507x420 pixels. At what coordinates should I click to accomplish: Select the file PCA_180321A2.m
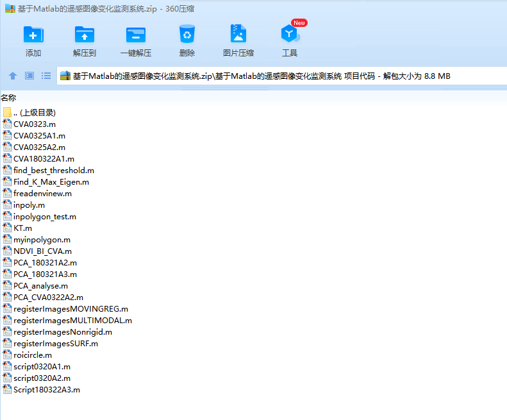tap(46, 263)
